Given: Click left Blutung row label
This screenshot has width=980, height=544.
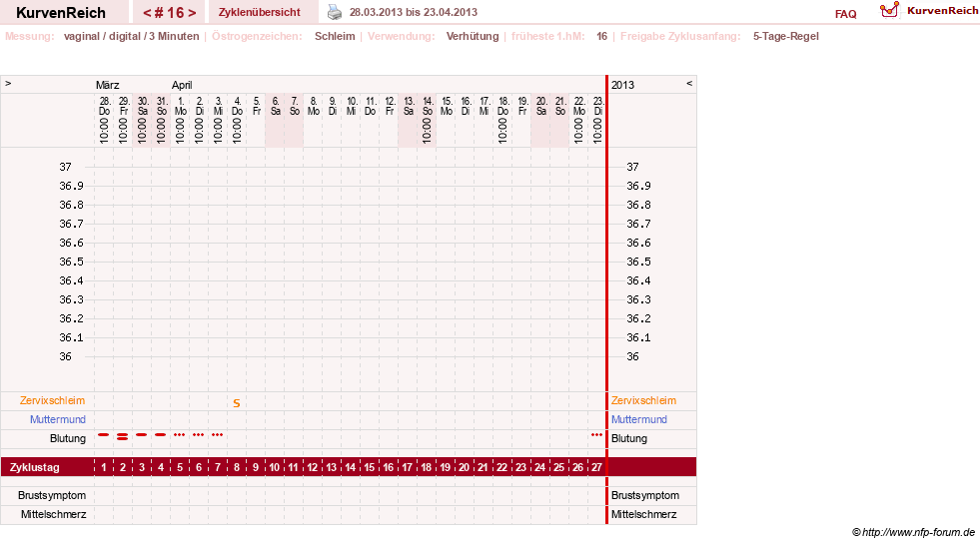Looking at the screenshot, I should pos(68,438).
